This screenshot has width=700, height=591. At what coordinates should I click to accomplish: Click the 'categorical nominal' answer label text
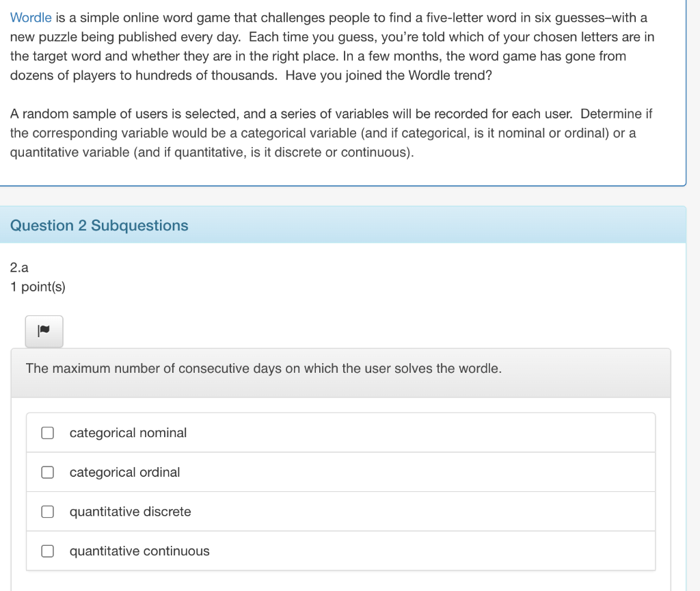tap(128, 433)
